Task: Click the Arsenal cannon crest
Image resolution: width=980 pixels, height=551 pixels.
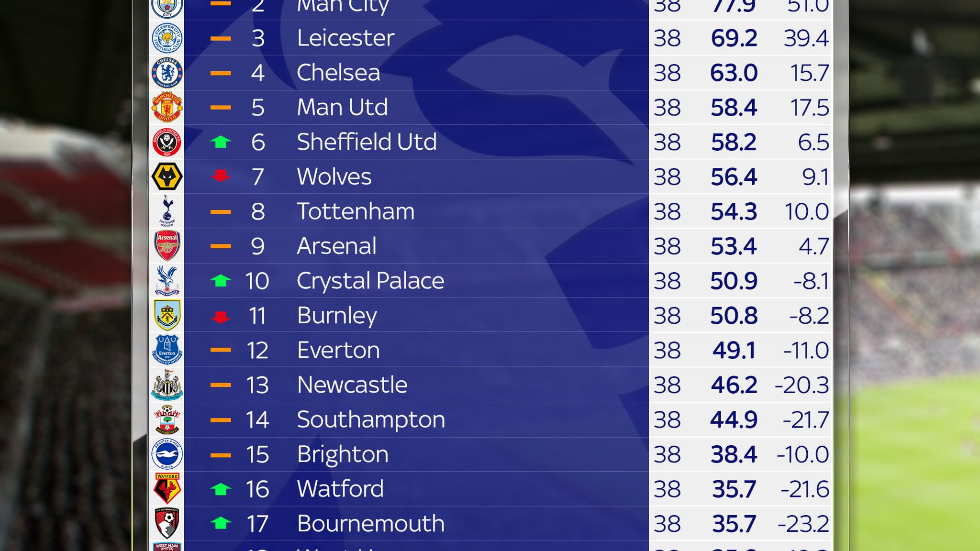Action: pyautogui.click(x=167, y=246)
